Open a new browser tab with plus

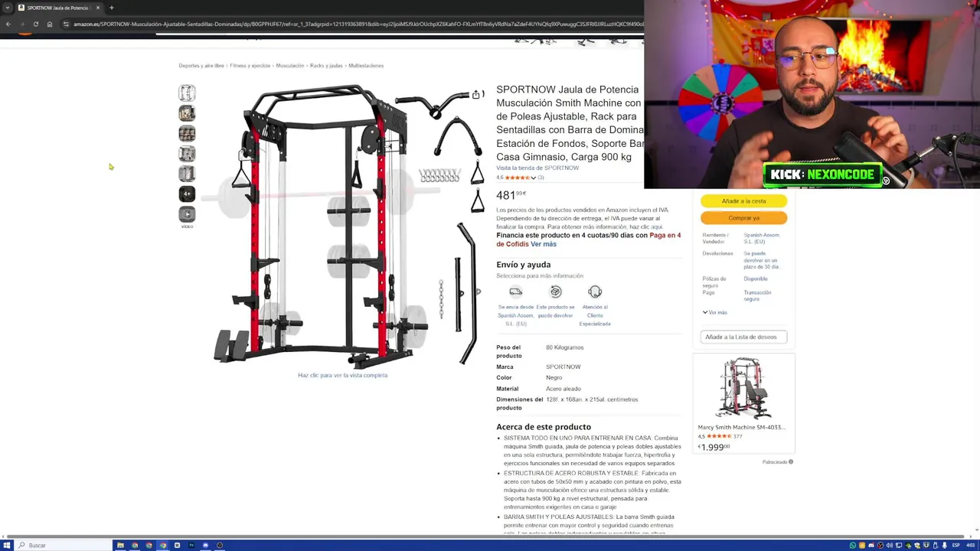pyautogui.click(x=111, y=8)
